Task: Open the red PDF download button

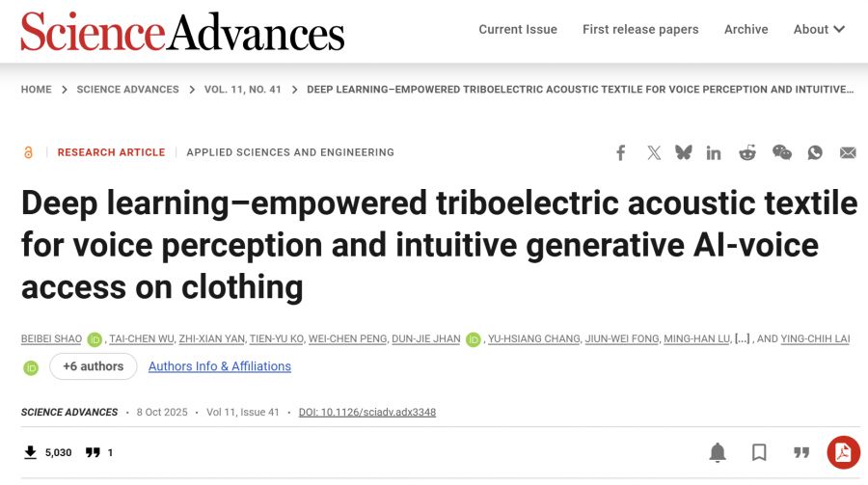Action: tap(843, 452)
